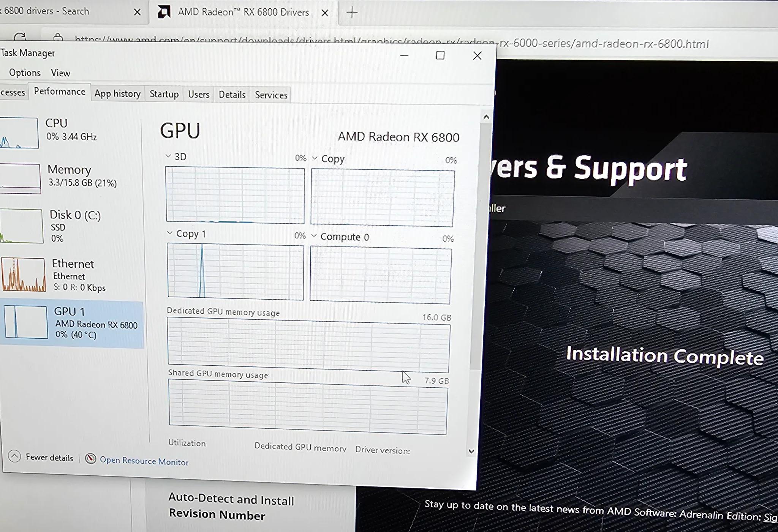Open the Services tab
This screenshot has width=778, height=532.
(271, 95)
